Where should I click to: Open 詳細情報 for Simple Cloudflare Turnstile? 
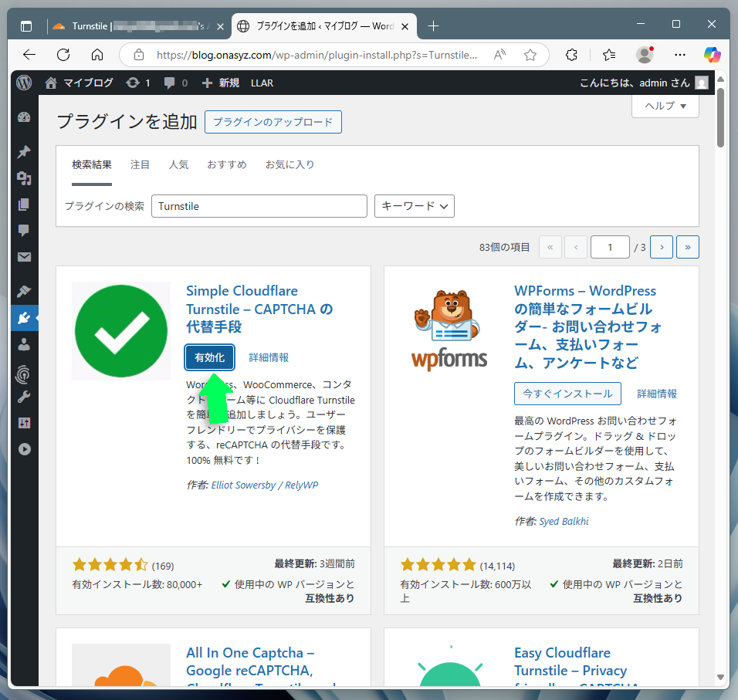coord(269,357)
